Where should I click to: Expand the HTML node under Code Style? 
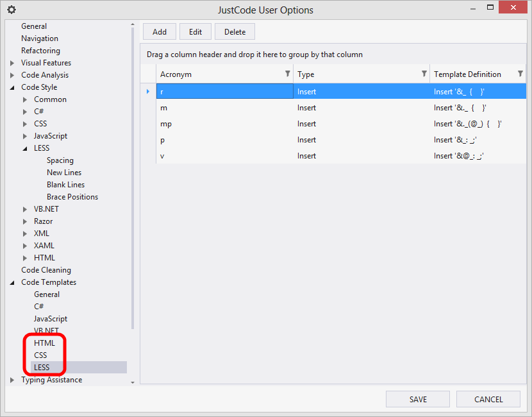25,259
